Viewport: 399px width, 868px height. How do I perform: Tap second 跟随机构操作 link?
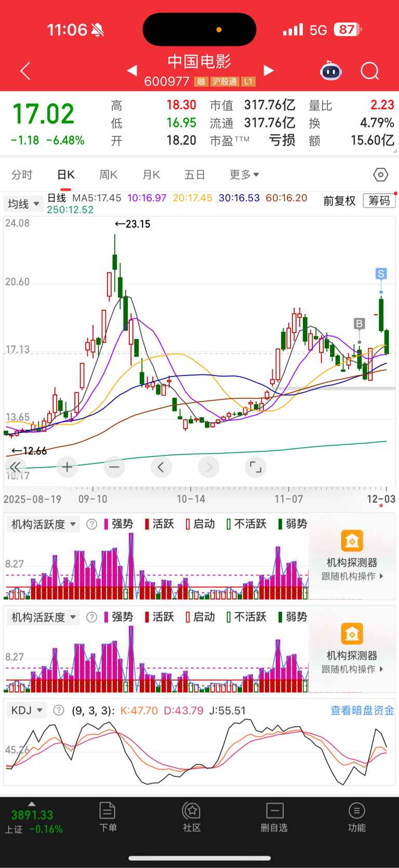point(352,669)
